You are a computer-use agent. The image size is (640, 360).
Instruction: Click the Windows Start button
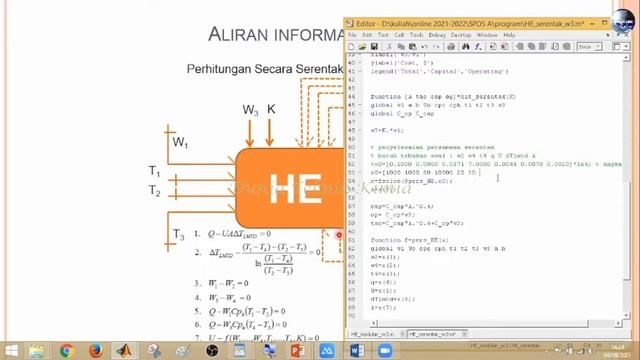point(11,351)
